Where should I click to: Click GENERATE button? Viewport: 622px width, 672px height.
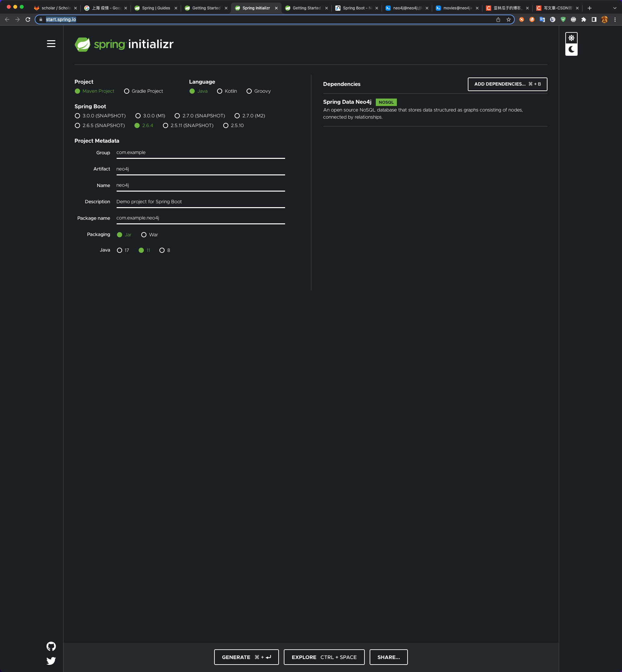tap(247, 657)
